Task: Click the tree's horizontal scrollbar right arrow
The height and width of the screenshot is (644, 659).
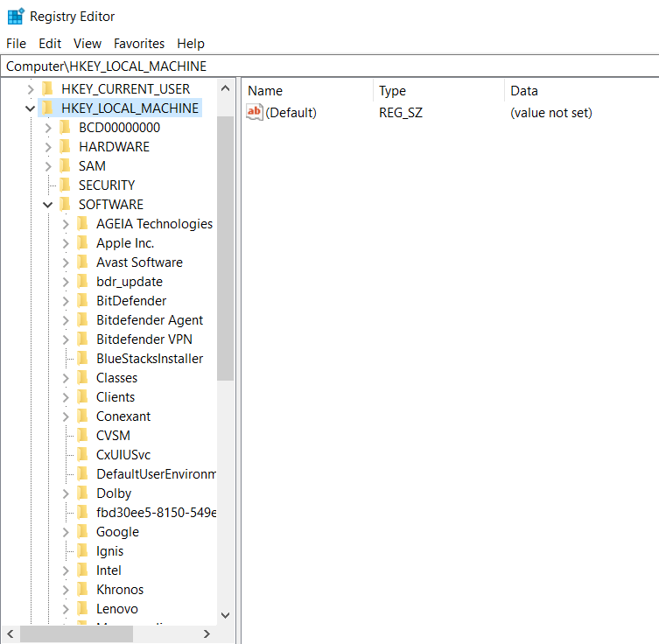Action: tap(207, 633)
